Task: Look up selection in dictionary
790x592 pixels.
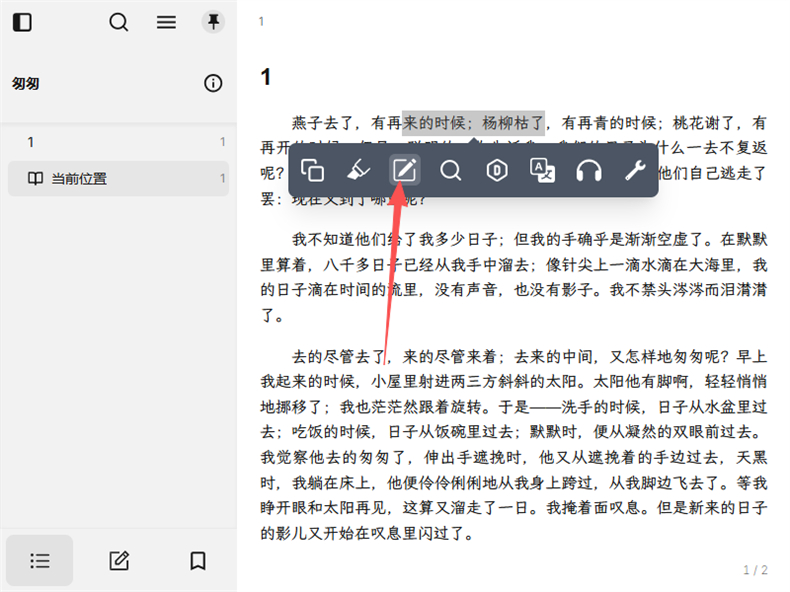Action: pyautogui.click(x=497, y=170)
